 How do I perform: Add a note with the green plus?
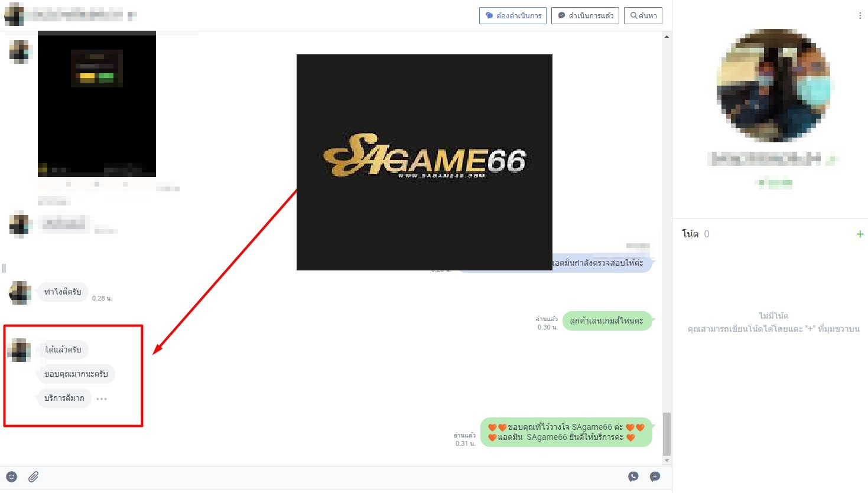pos(860,234)
